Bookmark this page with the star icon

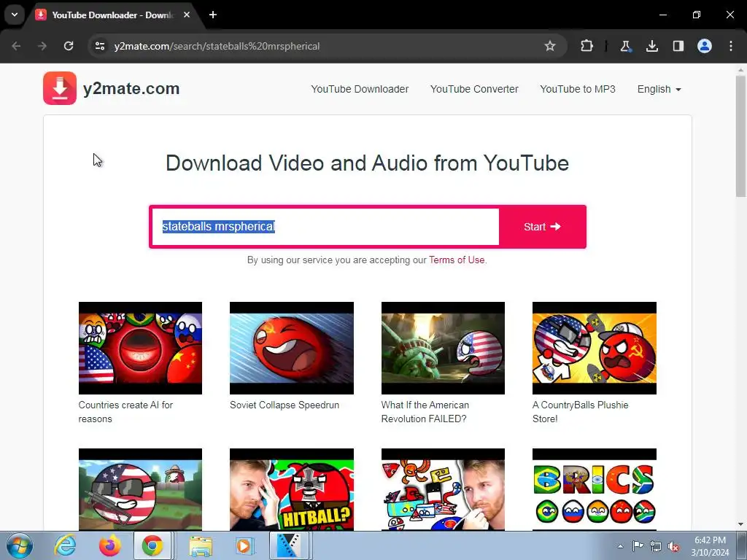(x=550, y=46)
